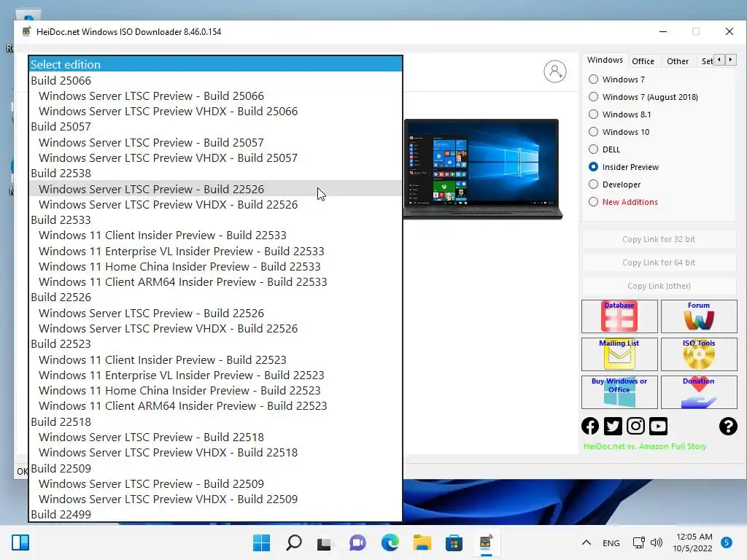Open the YouTube icon
The image size is (747, 560).
(x=659, y=426)
